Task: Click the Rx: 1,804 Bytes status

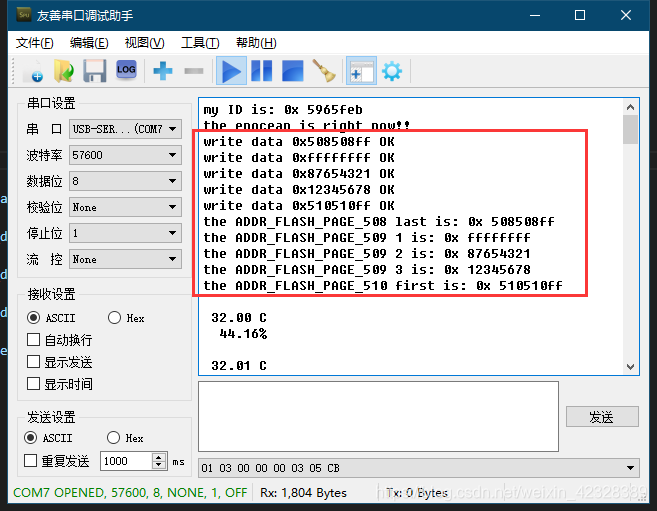Action: click(x=303, y=493)
